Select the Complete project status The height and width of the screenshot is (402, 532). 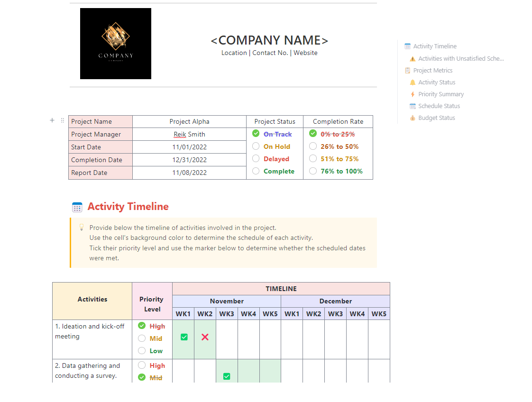coord(256,171)
